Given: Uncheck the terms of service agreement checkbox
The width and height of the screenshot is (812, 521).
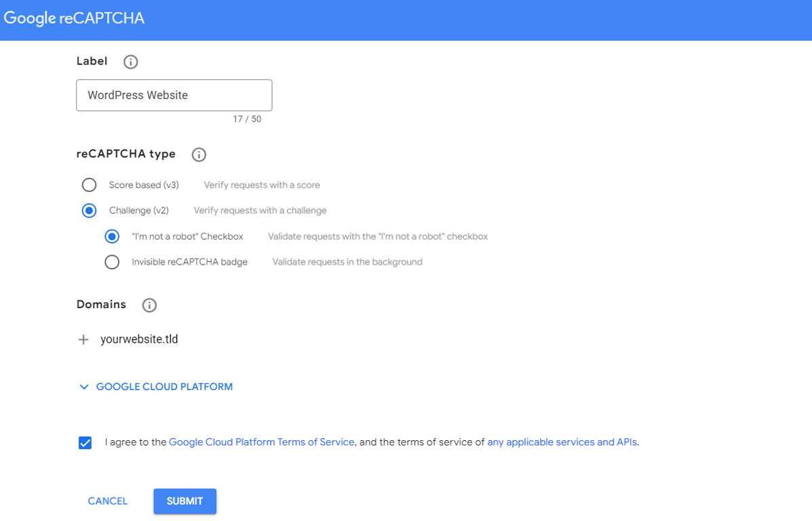Looking at the screenshot, I should tap(85, 442).
